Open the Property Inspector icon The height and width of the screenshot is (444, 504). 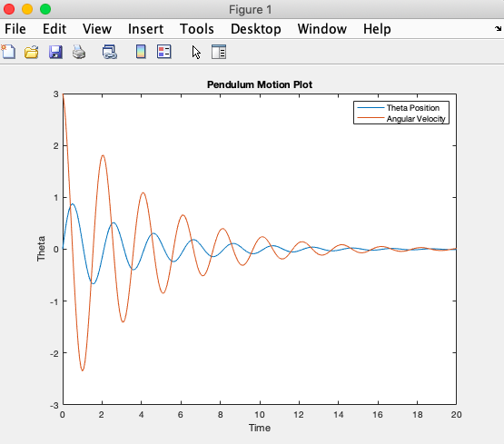pos(219,52)
